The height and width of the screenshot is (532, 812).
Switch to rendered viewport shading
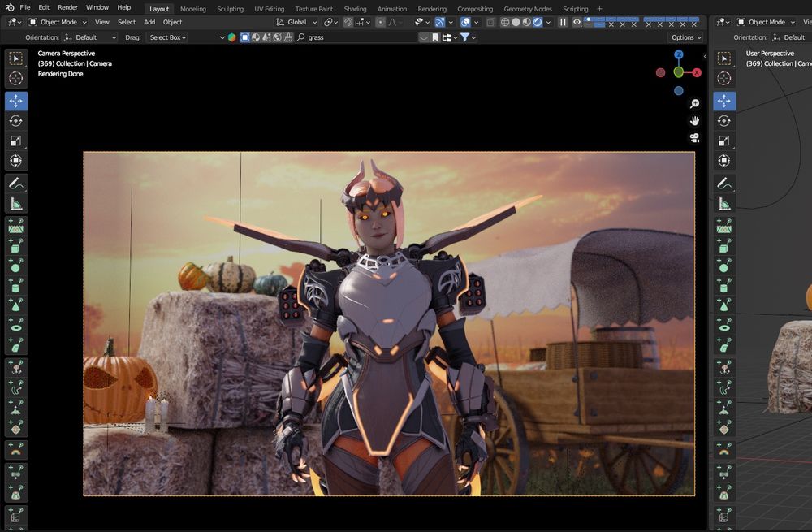(538, 22)
